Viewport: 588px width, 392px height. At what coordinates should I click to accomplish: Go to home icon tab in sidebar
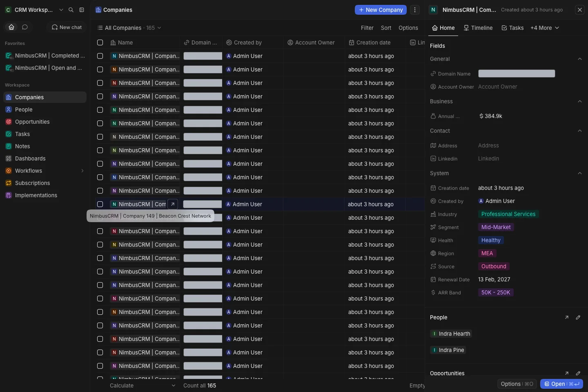(x=11, y=27)
